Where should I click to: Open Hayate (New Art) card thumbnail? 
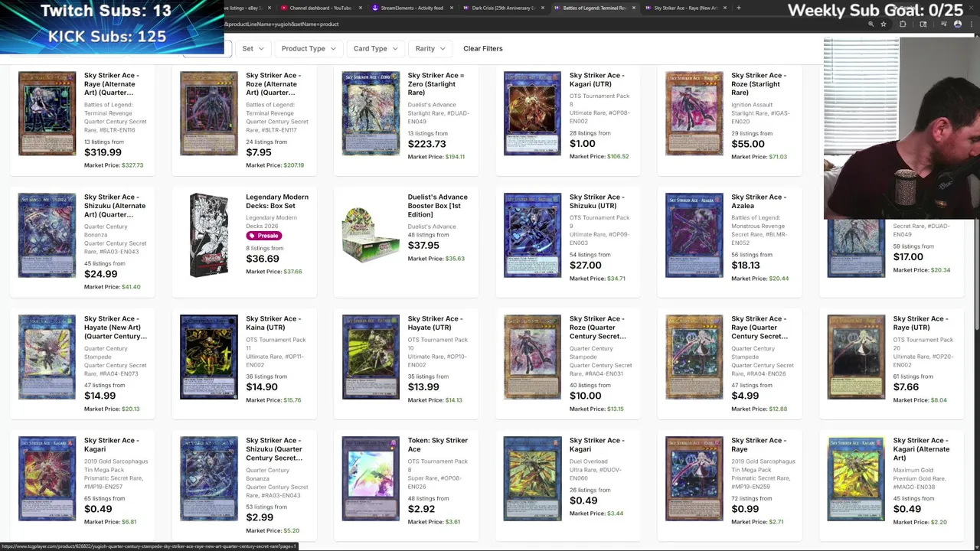click(x=47, y=357)
